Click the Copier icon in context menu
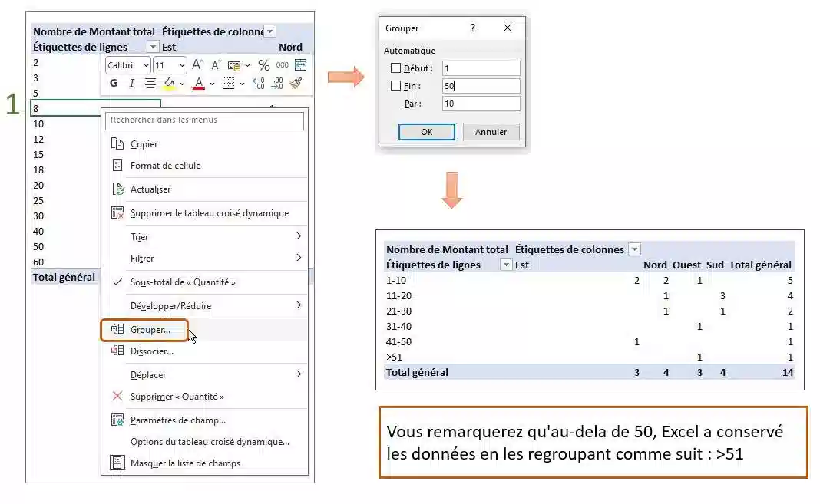 [117, 143]
